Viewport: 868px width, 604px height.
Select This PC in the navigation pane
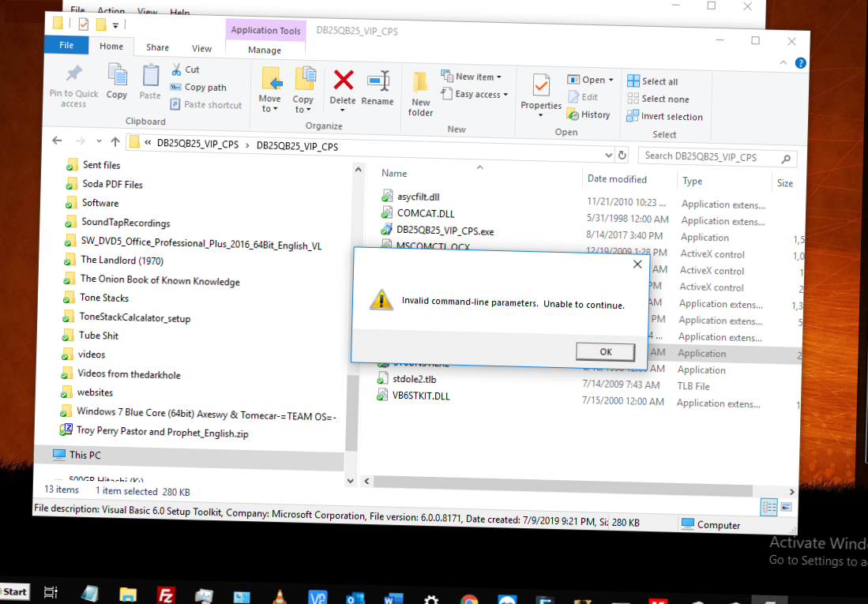click(77, 455)
